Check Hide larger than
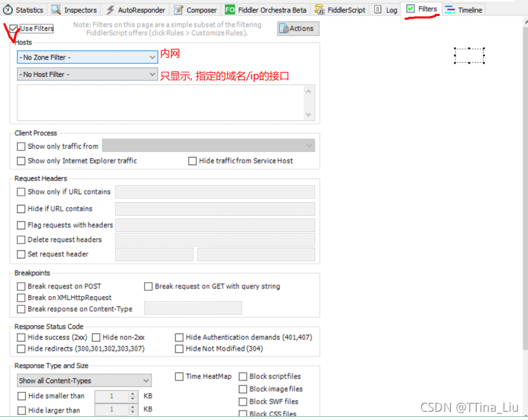 [x=22, y=410]
